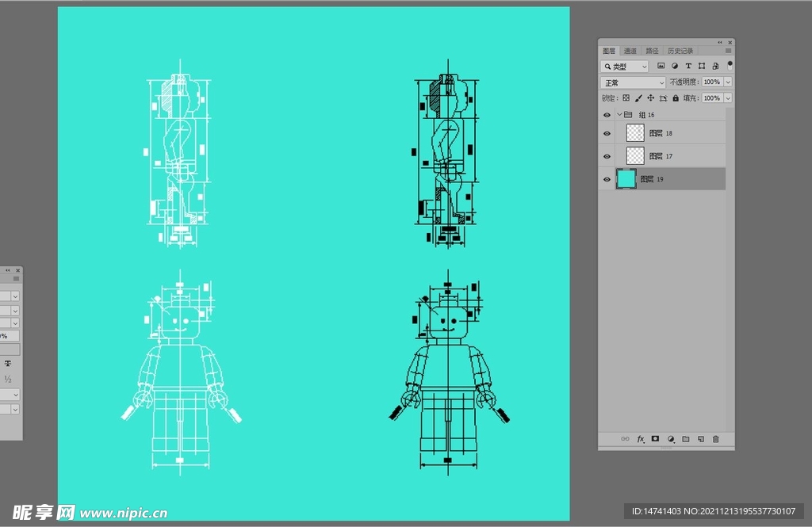Switch to the 路径 tab
The height and width of the screenshot is (527, 812).
[x=652, y=51]
